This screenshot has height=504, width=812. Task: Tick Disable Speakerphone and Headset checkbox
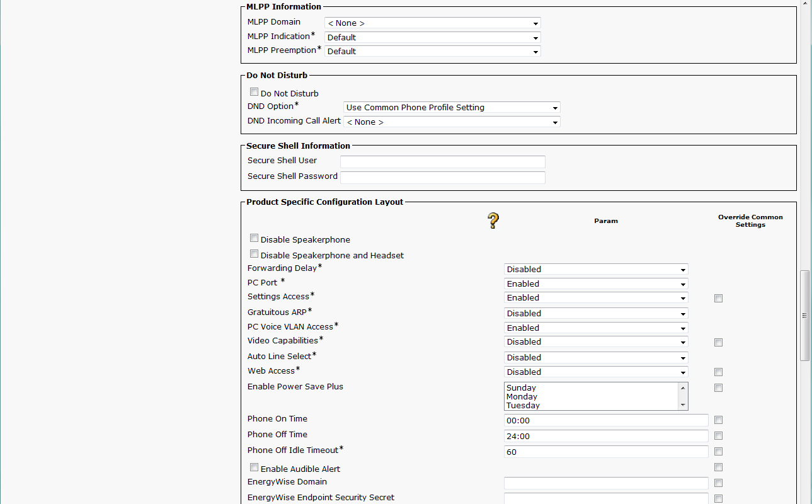254,254
